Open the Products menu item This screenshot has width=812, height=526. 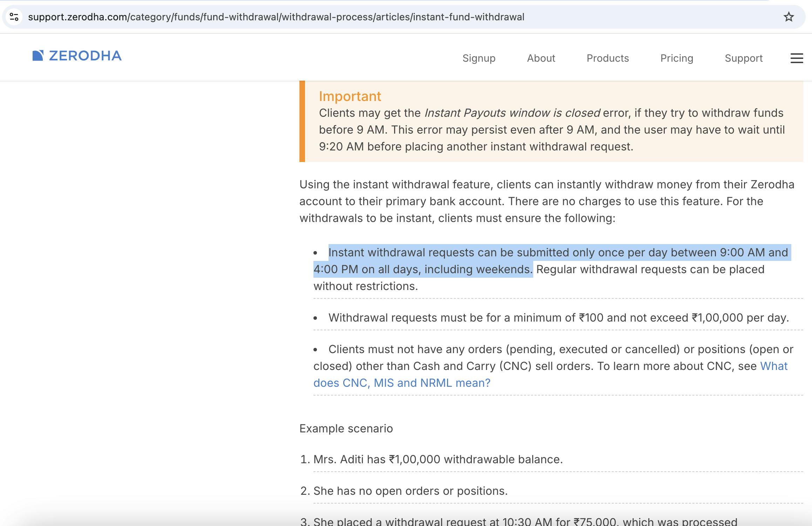pos(608,58)
